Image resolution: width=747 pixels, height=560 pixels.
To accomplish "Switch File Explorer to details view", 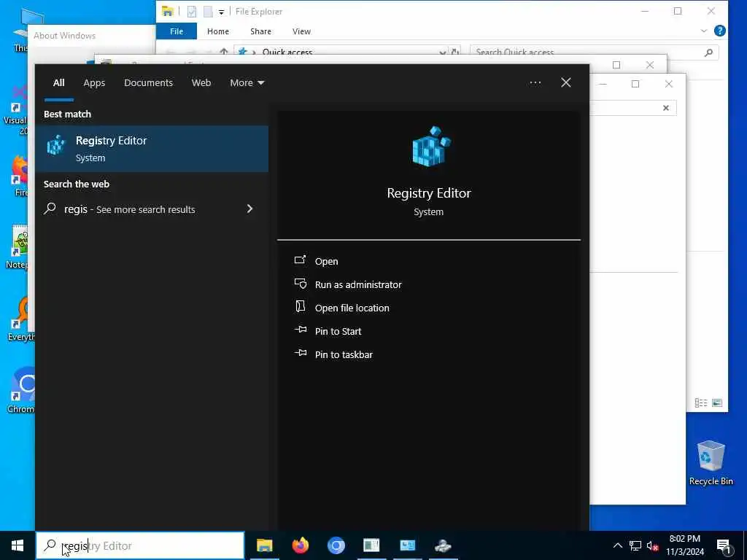I will [701, 402].
